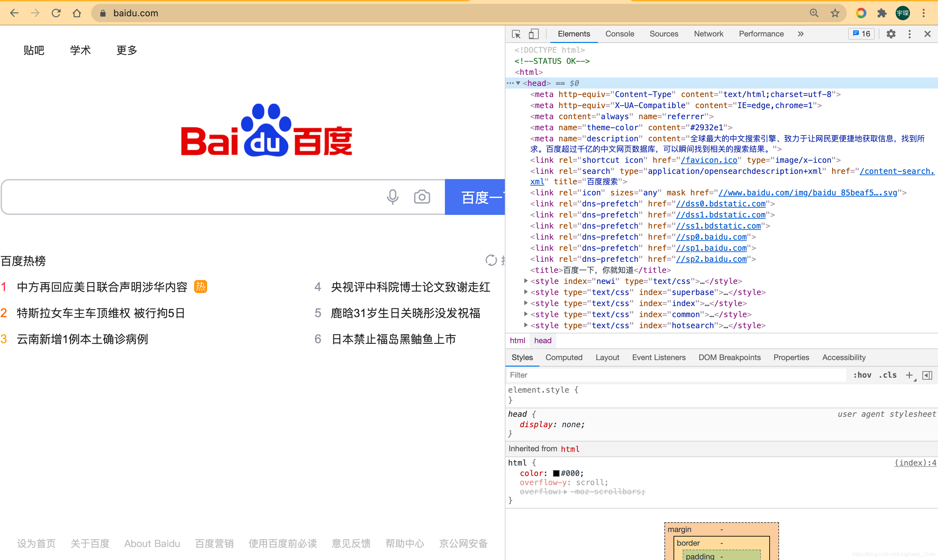Switch to the Performance tab
This screenshot has width=938, height=560.
coord(761,34)
